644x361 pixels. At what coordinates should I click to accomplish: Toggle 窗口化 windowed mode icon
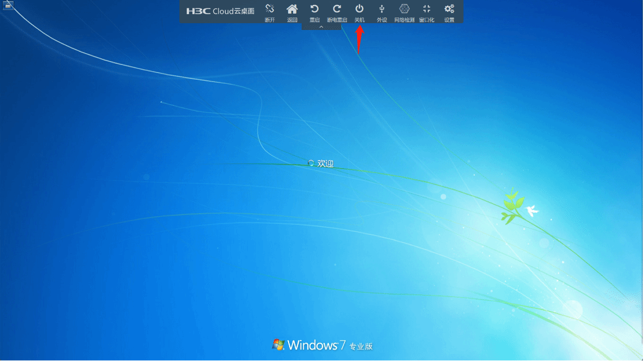[x=427, y=8]
